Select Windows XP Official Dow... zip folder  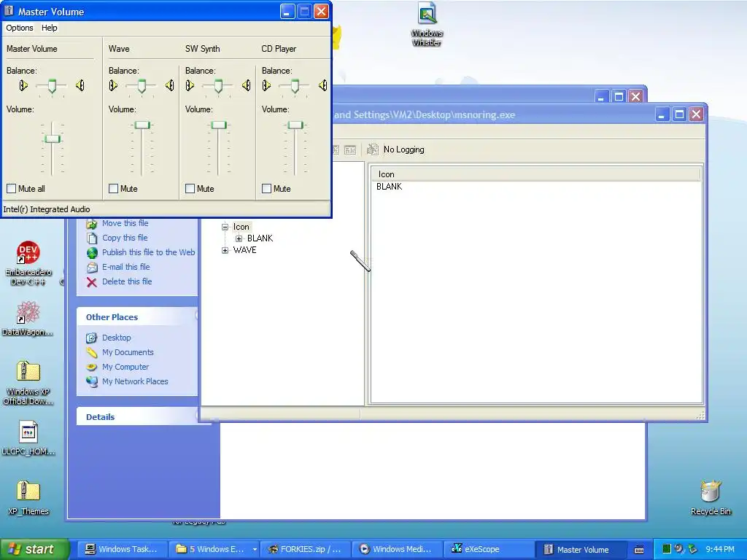(x=28, y=383)
